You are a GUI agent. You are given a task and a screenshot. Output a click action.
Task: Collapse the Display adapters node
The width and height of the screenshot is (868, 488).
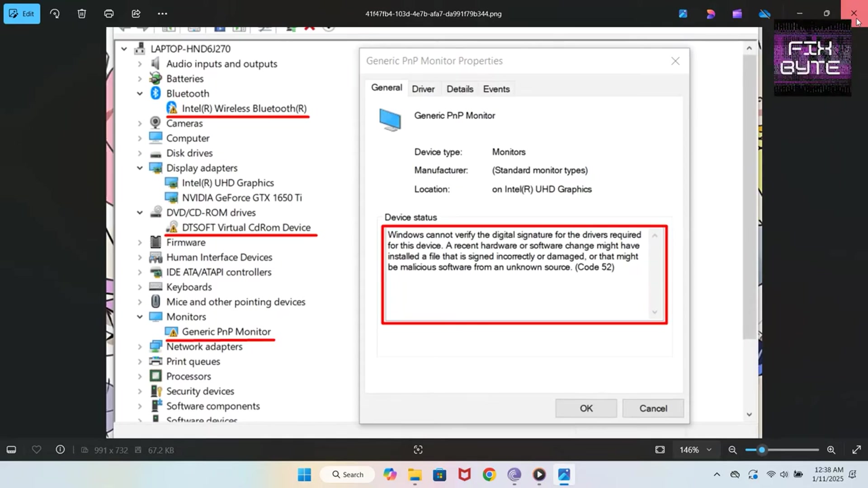tap(140, 168)
